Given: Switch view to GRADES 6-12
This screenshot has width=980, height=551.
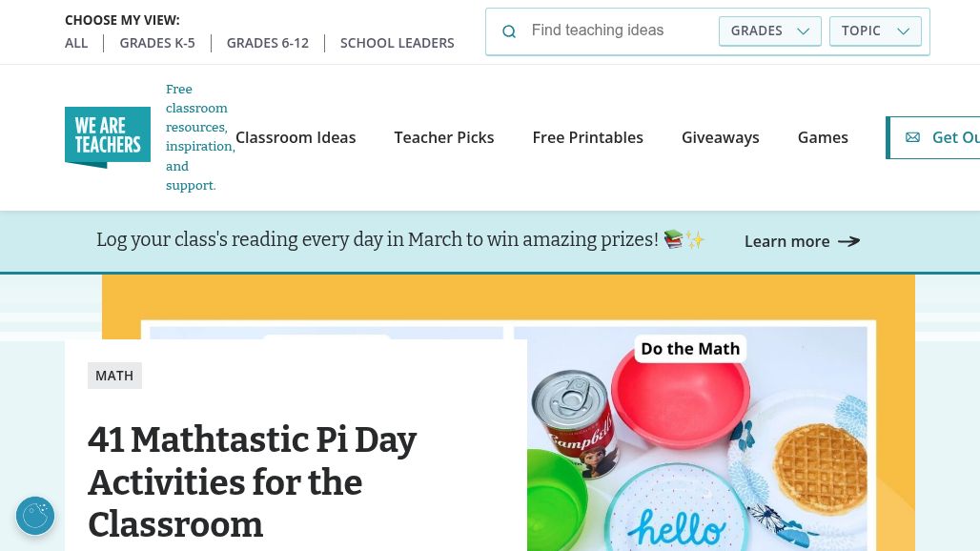Looking at the screenshot, I should (x=268, y=43).
